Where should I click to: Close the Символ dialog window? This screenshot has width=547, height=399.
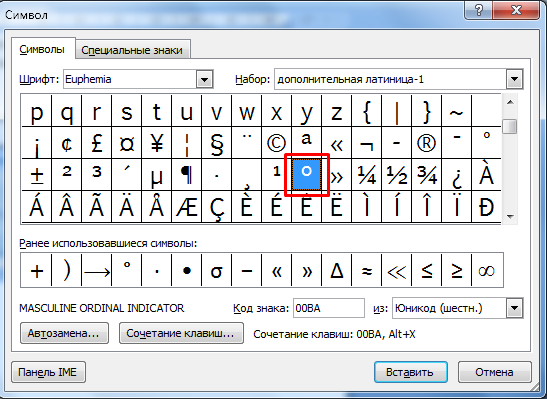pos(516,10)
